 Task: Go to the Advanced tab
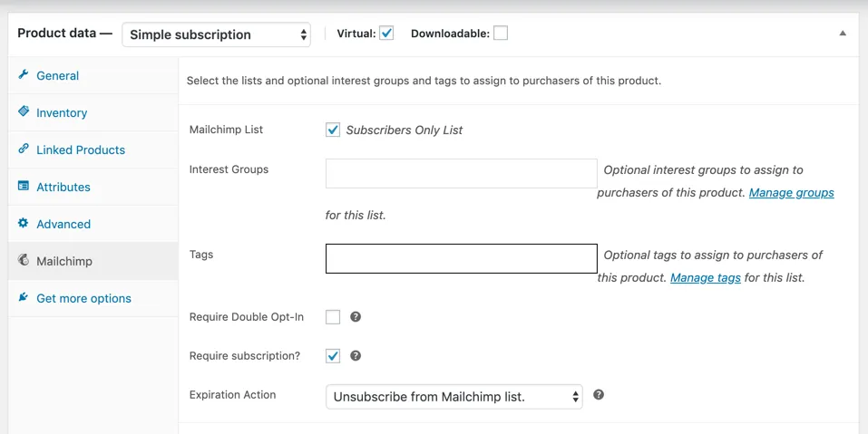pyautogui.click(x=93, y=224)
